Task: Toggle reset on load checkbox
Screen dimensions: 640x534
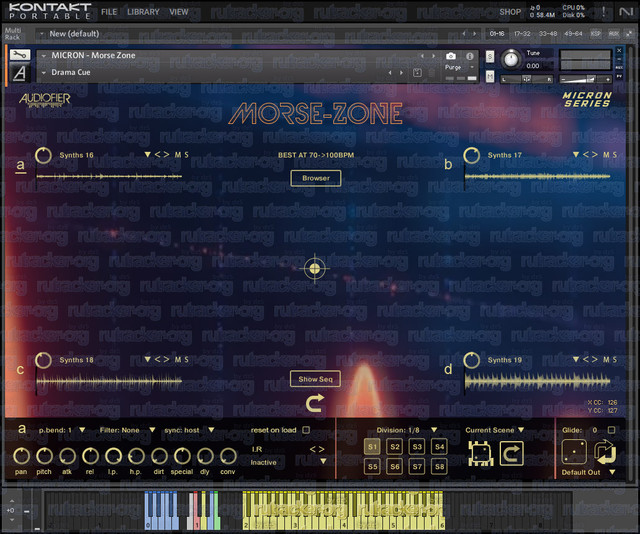Action: [x=306, y=430]
